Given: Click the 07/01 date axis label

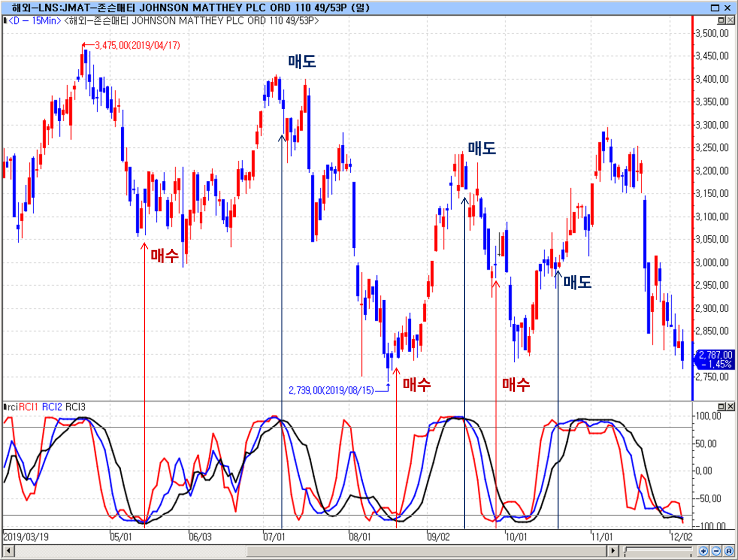Looking at the screenshot, I should click(274, 537).
